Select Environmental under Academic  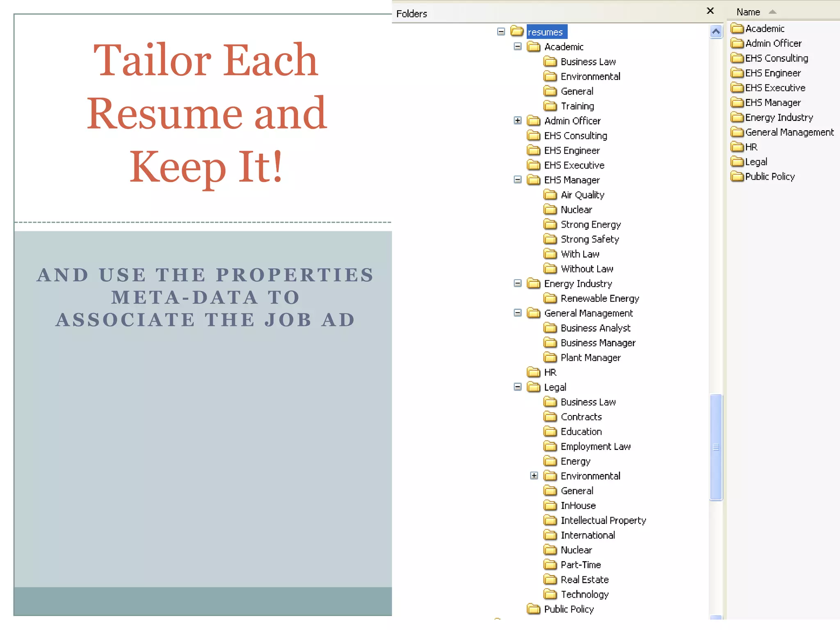click(590, 76)
